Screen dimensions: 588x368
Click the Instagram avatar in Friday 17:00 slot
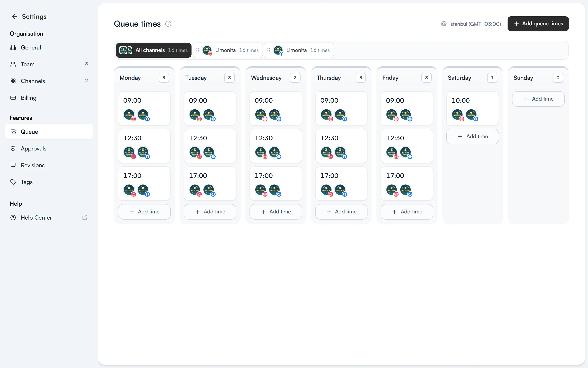click(x=392, y=190)
